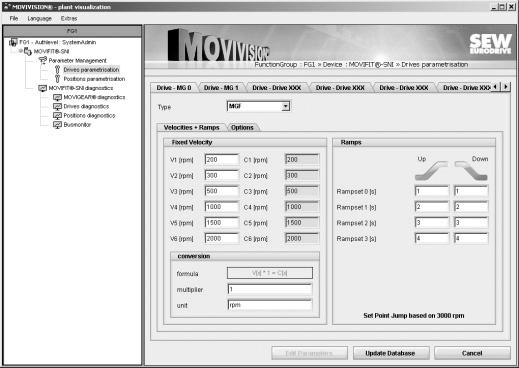Screen dimensions: 519x368
Task: Click the C6 [rpm] read-only field
Action: [302, 239]
